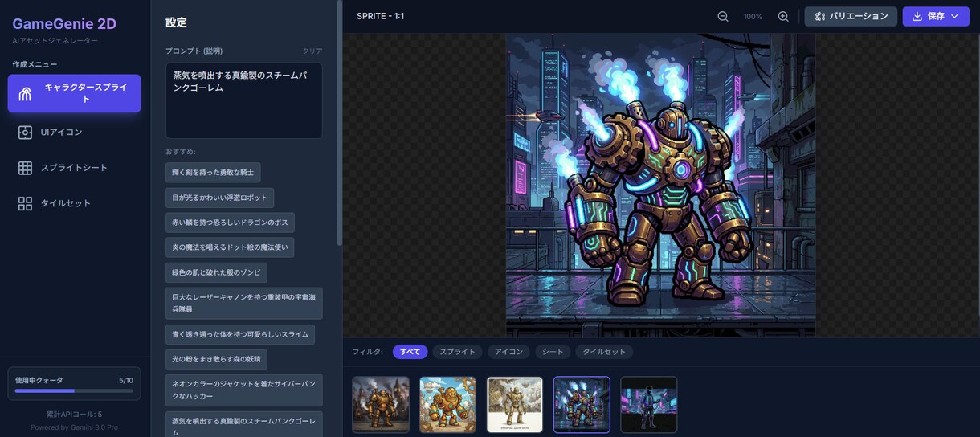Focus the prompt description text area
This screenshot has height=437, width=980.
point(243,100)
